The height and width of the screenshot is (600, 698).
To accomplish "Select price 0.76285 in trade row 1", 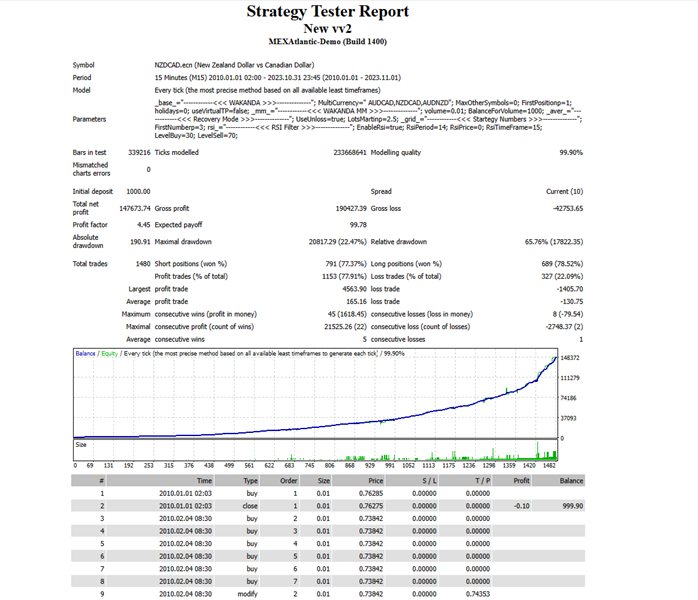I will pos(371,494).
